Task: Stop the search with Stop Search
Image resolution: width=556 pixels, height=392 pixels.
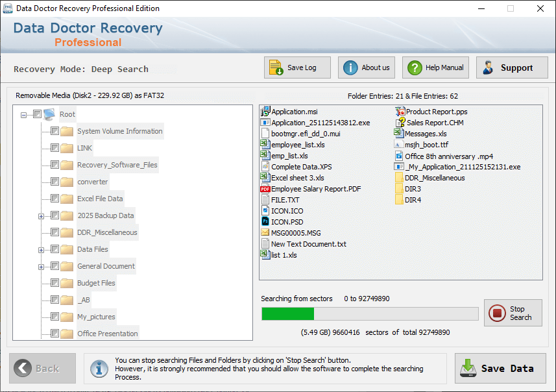Action: coord(513,313)
